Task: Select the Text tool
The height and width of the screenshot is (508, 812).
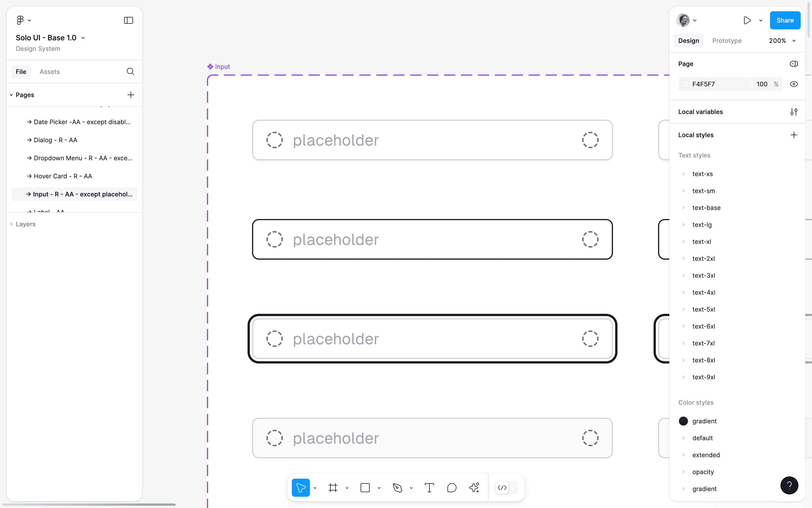Action: coord(429,487)
